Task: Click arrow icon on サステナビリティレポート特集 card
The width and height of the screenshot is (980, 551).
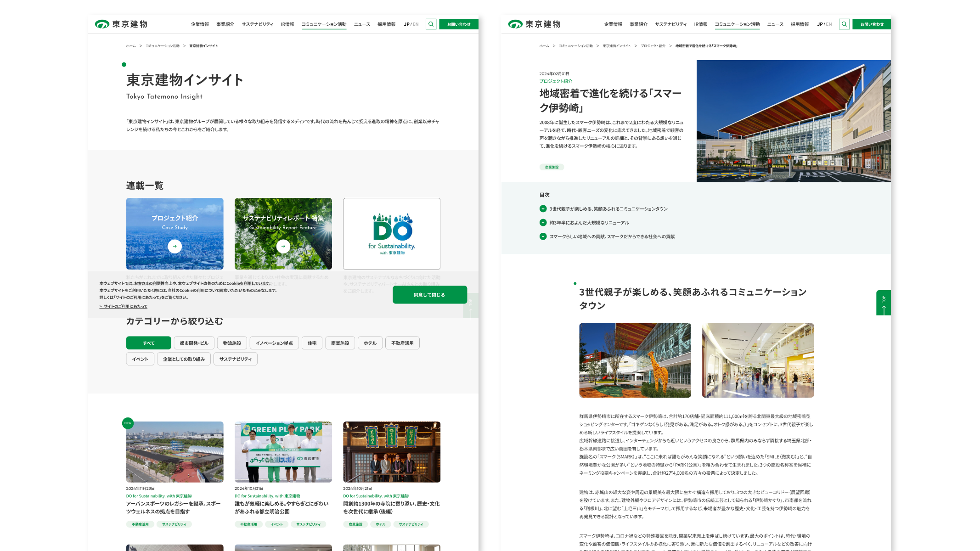Action: pos(283,246)
